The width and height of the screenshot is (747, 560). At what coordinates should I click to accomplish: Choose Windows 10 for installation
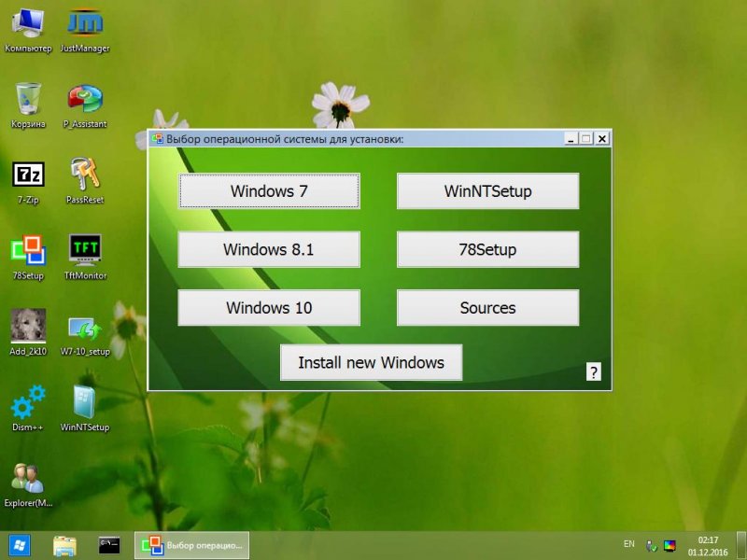(269, 308)
